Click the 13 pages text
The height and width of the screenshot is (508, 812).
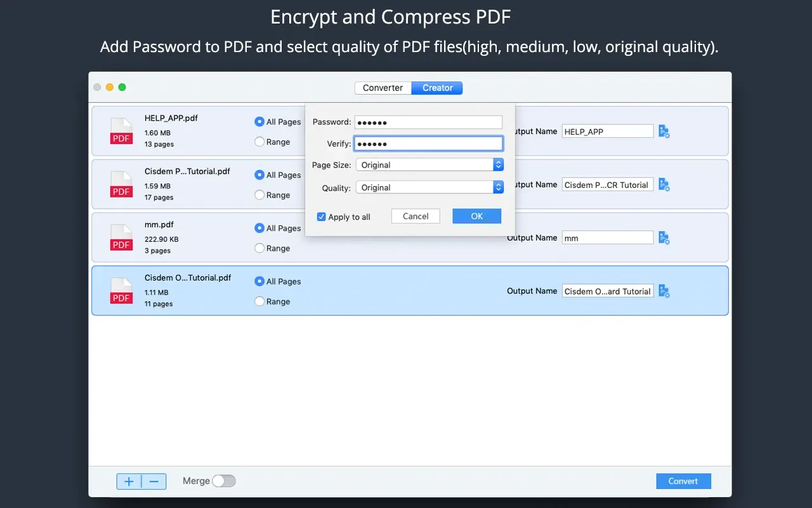coord(159,144)
